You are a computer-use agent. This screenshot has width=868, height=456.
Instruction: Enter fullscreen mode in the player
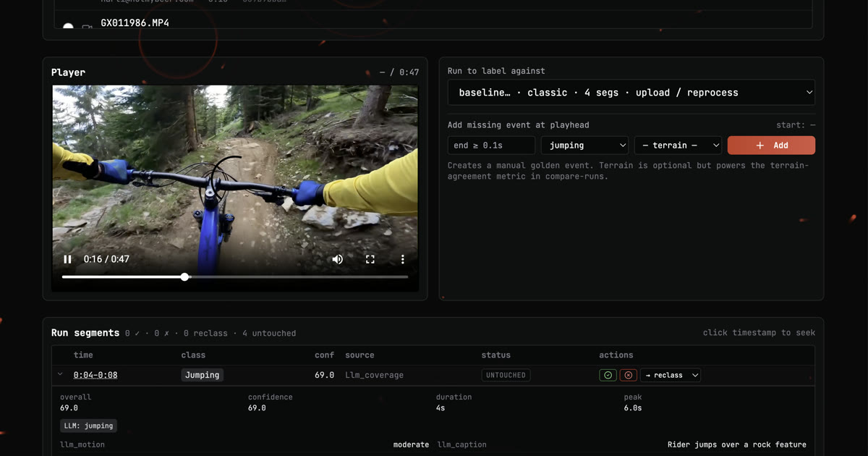click(370, 259)
